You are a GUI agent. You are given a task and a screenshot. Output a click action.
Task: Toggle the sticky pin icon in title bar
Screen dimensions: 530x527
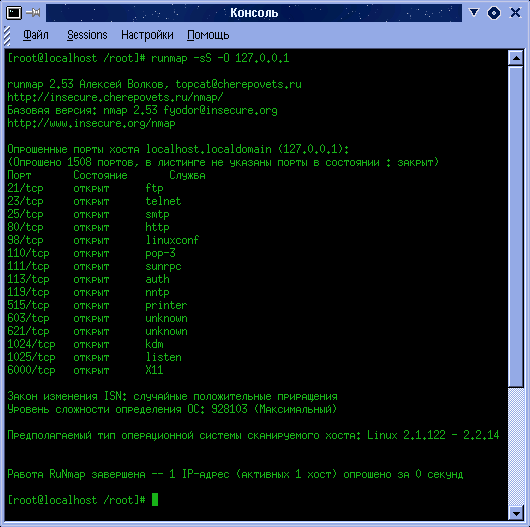(33, 13)
